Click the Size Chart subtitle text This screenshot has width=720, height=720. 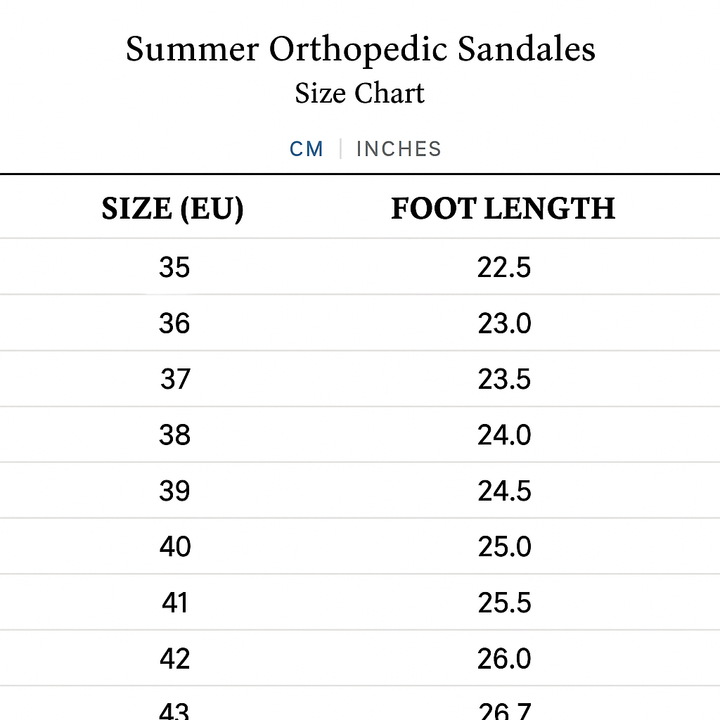point(360,94)
